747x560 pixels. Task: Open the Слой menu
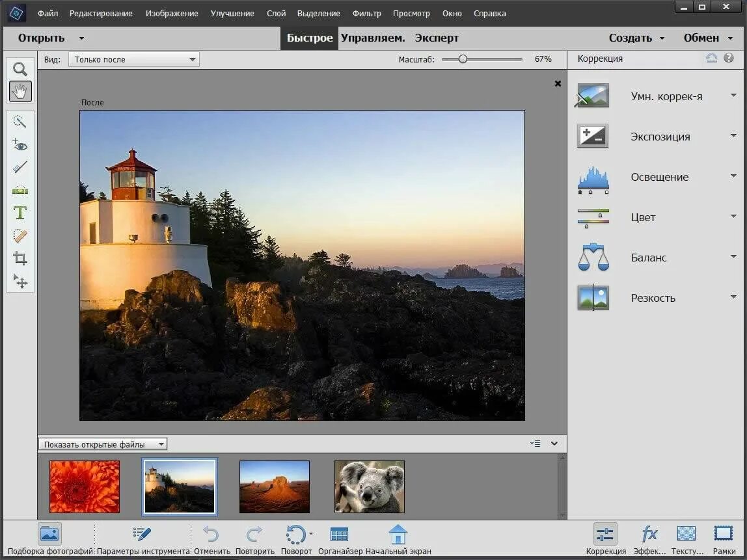click(x=276, y=13)
